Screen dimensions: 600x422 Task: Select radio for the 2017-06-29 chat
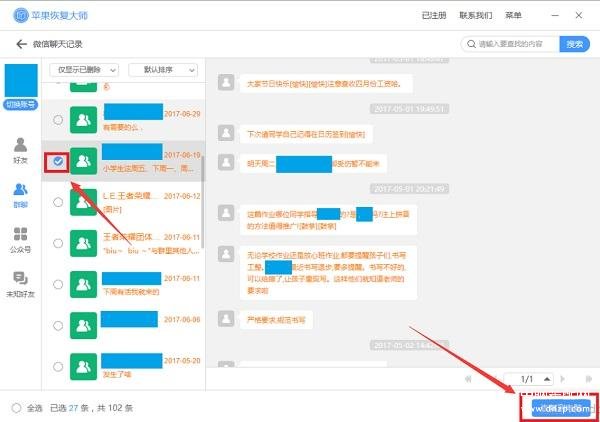pyautogui.click(x=58, y=120)
